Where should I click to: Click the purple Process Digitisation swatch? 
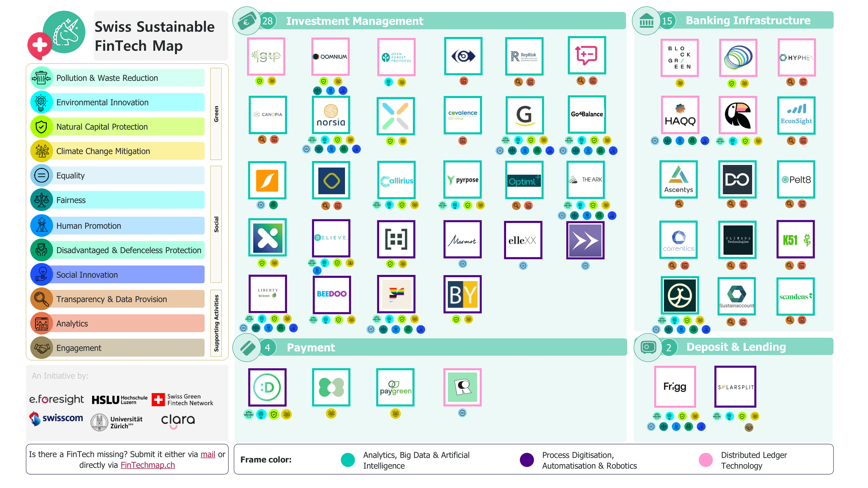coord(527,460)
